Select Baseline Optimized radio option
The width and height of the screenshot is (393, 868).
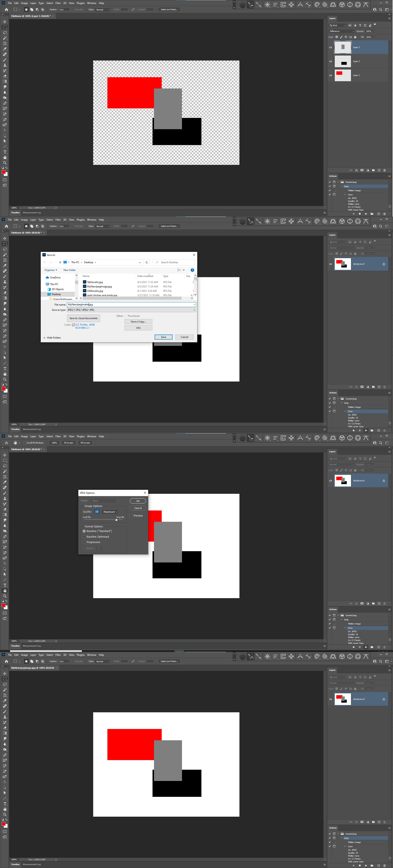click(84, 537)
